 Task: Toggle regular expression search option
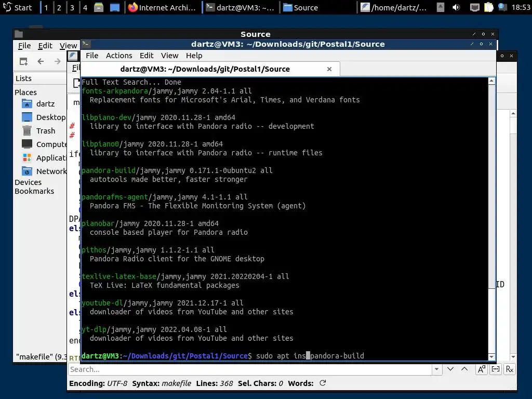pos(510,369)
